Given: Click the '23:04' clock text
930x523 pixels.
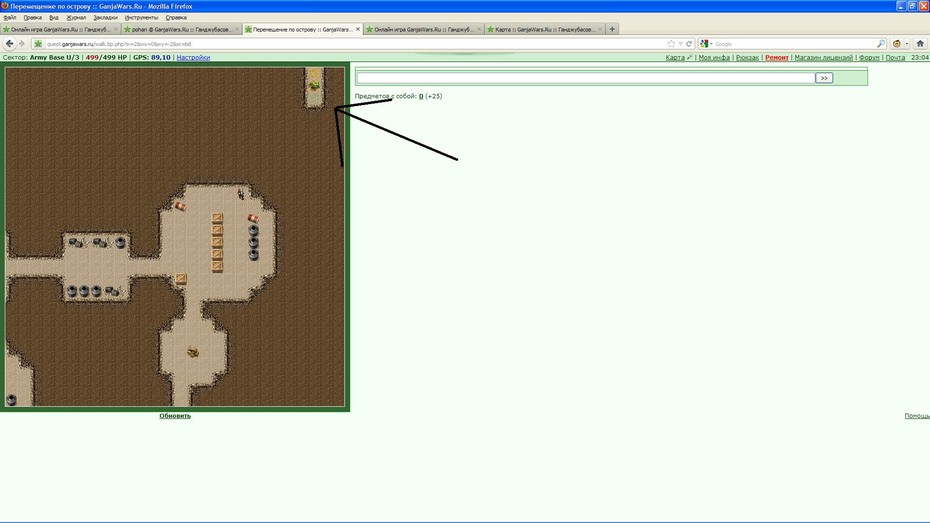Looking at the screenshot, I should (920, 58).
